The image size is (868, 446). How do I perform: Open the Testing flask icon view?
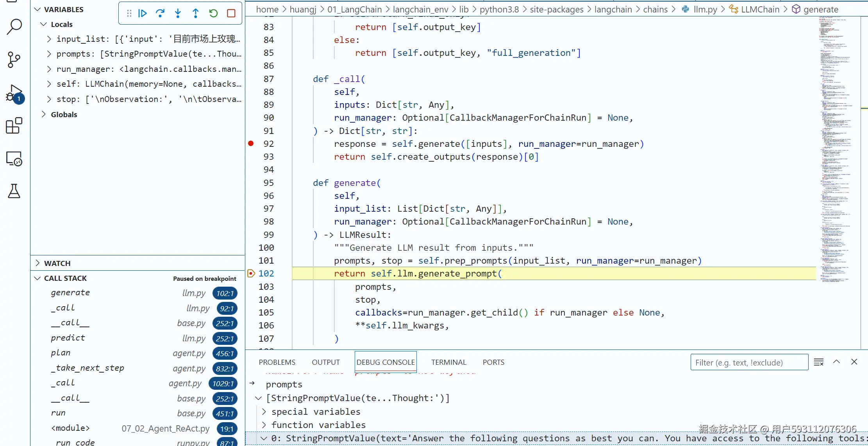[x=14, y=191]
